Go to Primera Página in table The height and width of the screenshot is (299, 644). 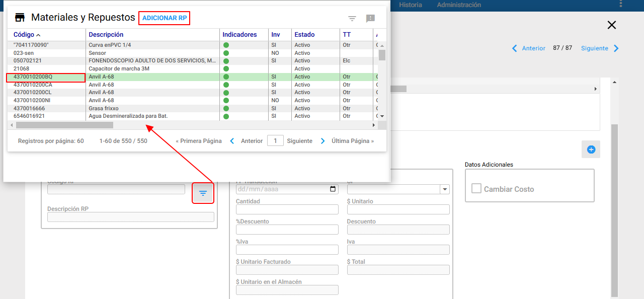click(199, 141)
